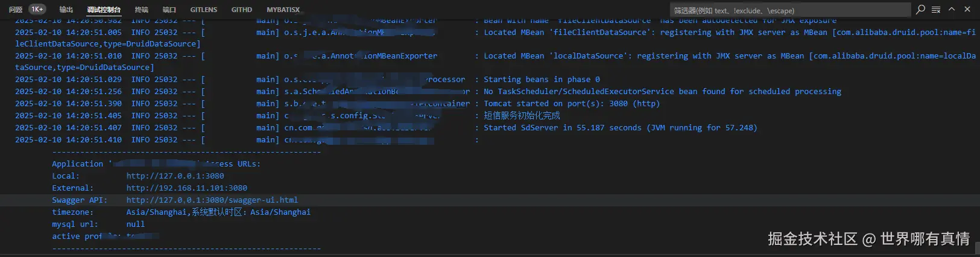This screenshot has width=980, height=257.
Task: Maximize panel with the chevron-up icon
Action: [952, 10]
